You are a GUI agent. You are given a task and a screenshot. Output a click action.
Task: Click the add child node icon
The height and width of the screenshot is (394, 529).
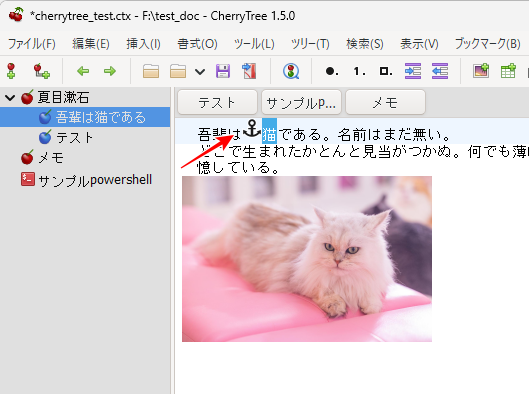click(41, 71)
